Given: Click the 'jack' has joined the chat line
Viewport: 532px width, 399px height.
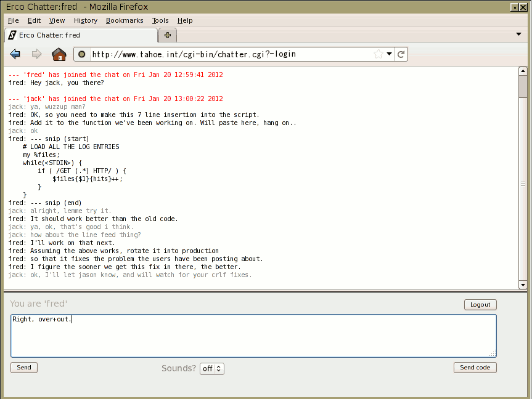Looking at the screenshot, I should coord(116,99).
